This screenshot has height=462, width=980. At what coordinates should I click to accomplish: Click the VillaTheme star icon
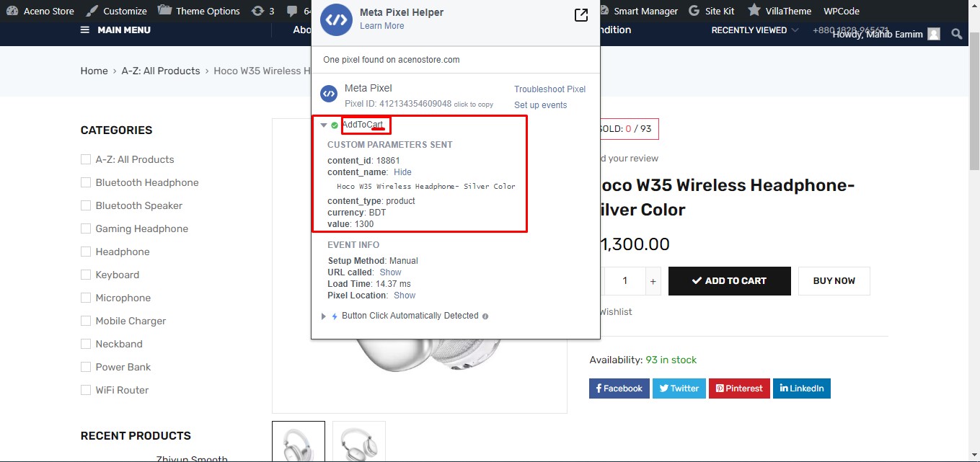click(754, 11)
